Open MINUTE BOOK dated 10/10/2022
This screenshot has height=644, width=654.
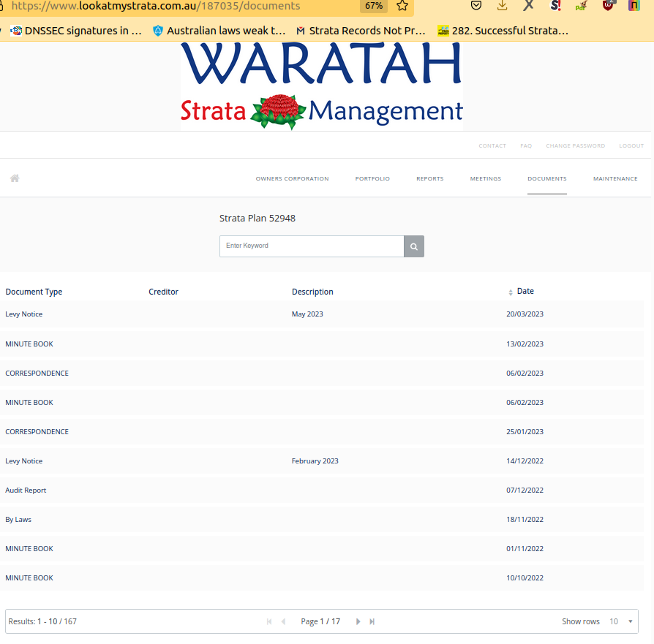point(322,577)
